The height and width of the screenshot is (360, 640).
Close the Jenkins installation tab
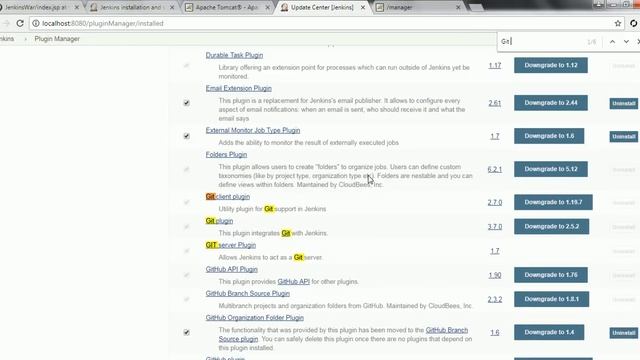click(172, 7)
